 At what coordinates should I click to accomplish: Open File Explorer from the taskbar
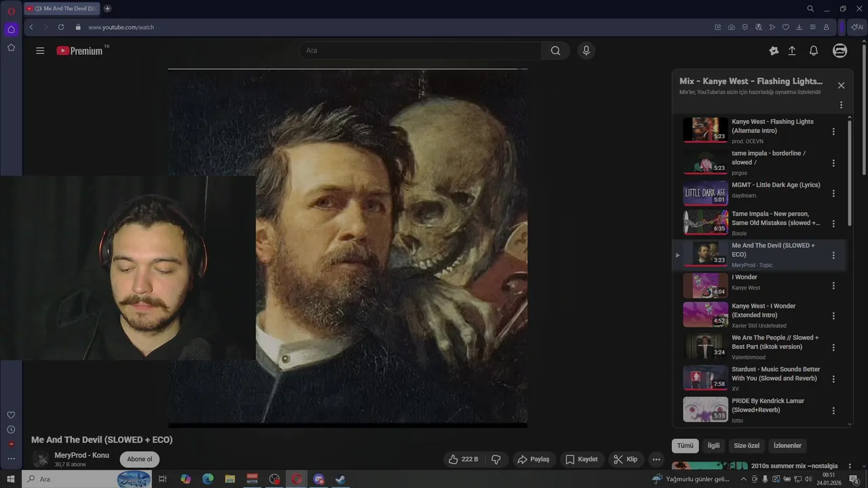(230, 479)
